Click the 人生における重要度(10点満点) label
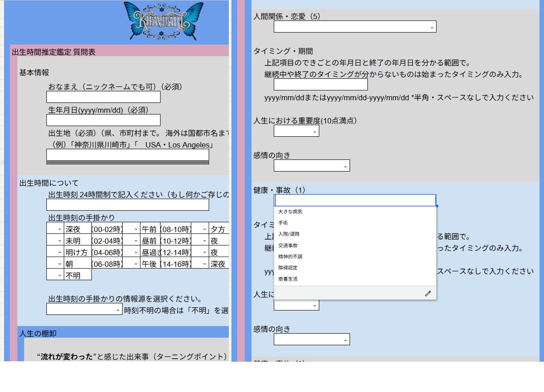 [305, 120]
